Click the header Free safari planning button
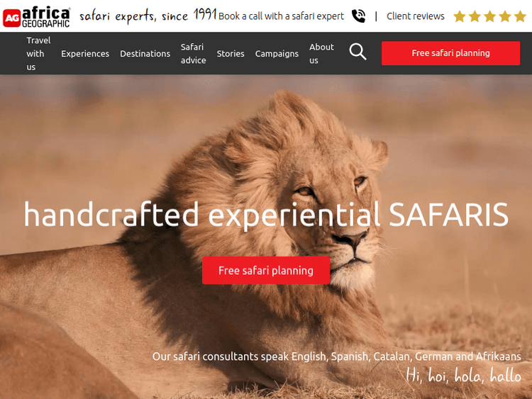This screenshot has width=532, height=399. click(450, 53)
